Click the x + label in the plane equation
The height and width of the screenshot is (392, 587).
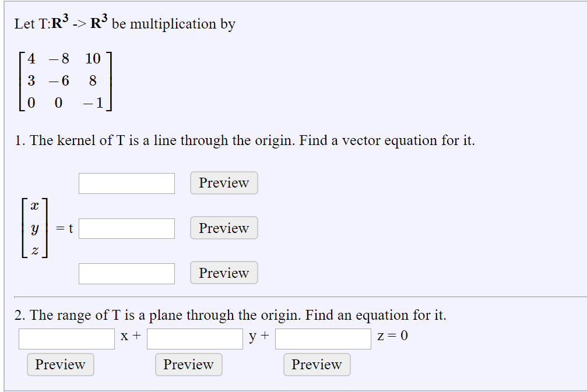(x=128, y=336)
